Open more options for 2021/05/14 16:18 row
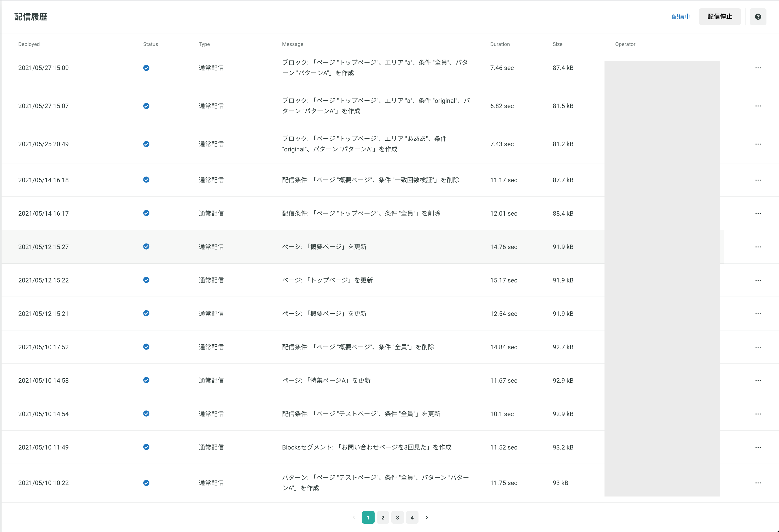This screenshot has width=779, height=532. tap(758, 180)
